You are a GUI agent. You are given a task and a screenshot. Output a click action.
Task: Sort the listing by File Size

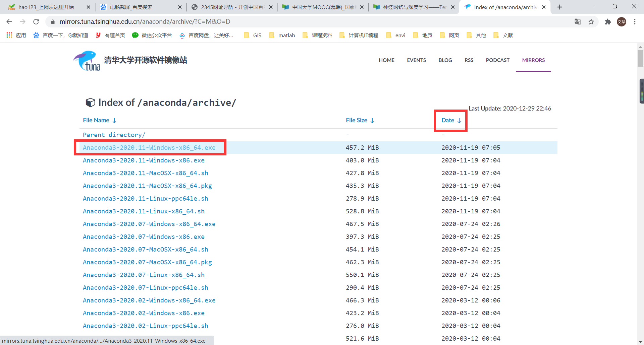tap(360, 120)
